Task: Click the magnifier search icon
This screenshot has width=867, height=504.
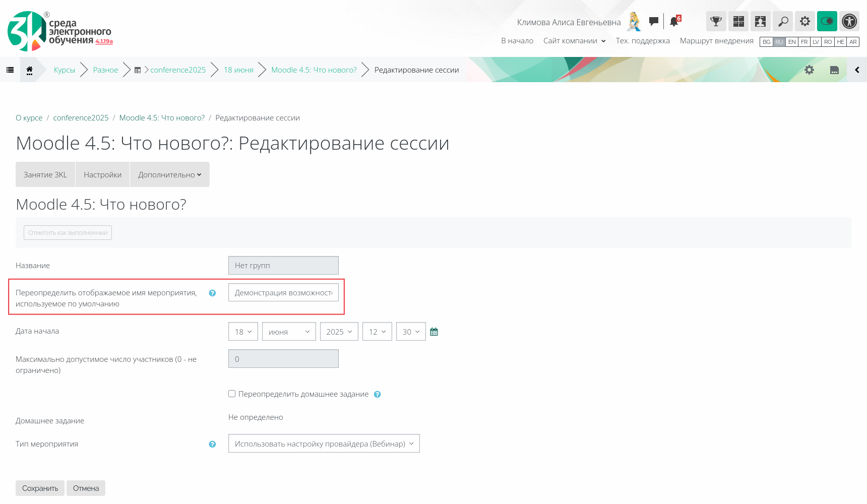Action: click(x=783, y=21)
